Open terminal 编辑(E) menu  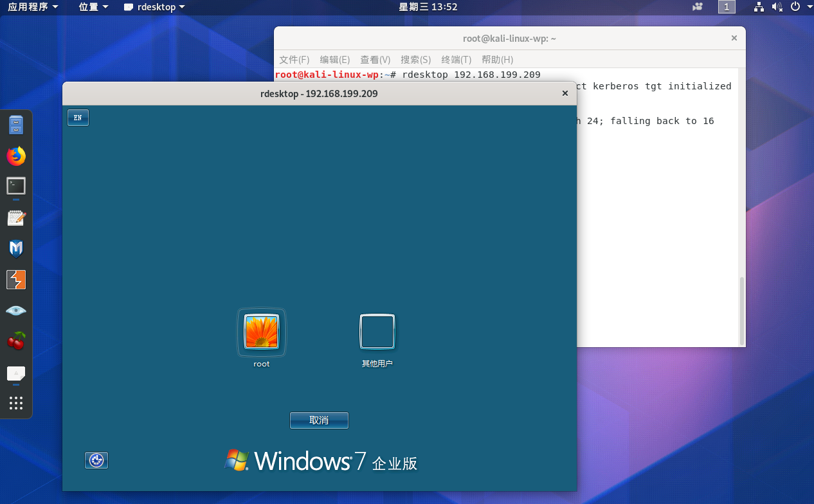click(335, 60)
